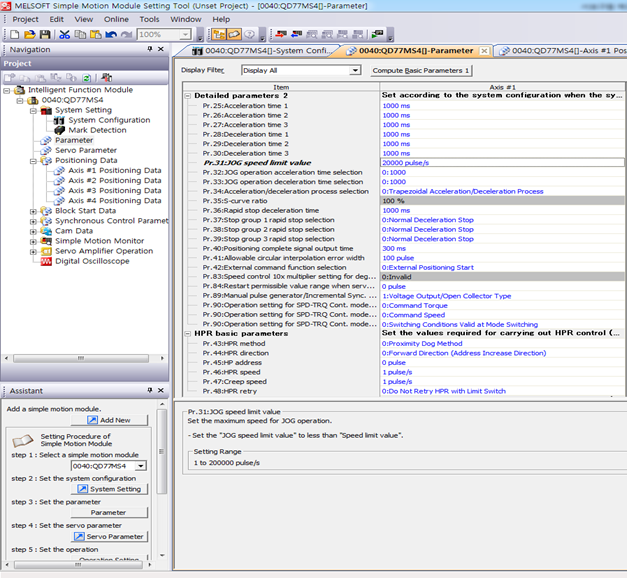Image resolution: width=627 pixels, height=578 pixels.
Task: Open Digital Oscilloscope in the tree
Action: click(x=92, y=261)
